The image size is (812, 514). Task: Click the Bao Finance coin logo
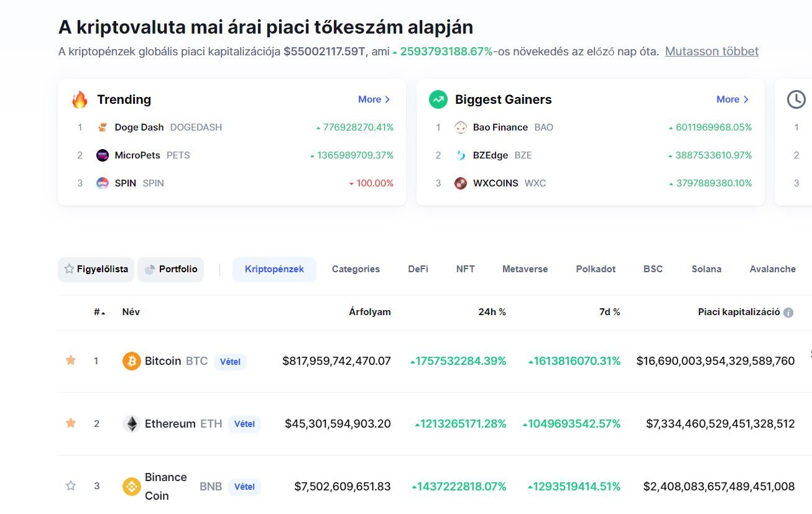(461, 127)
